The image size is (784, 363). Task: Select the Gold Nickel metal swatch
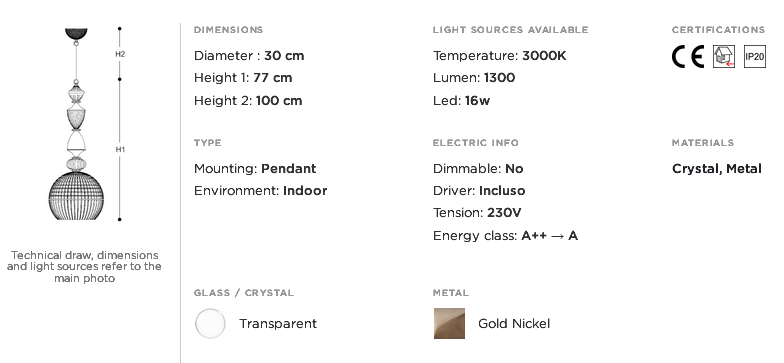click(449, 324)
